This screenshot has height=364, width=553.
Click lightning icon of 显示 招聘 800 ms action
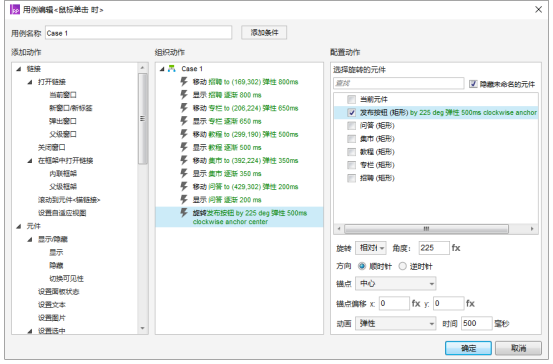coord(184,95)
